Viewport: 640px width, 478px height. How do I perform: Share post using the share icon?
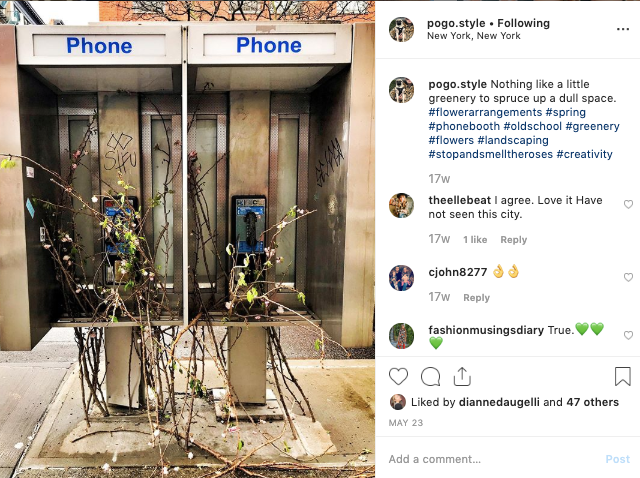click(x=462, y=376)
